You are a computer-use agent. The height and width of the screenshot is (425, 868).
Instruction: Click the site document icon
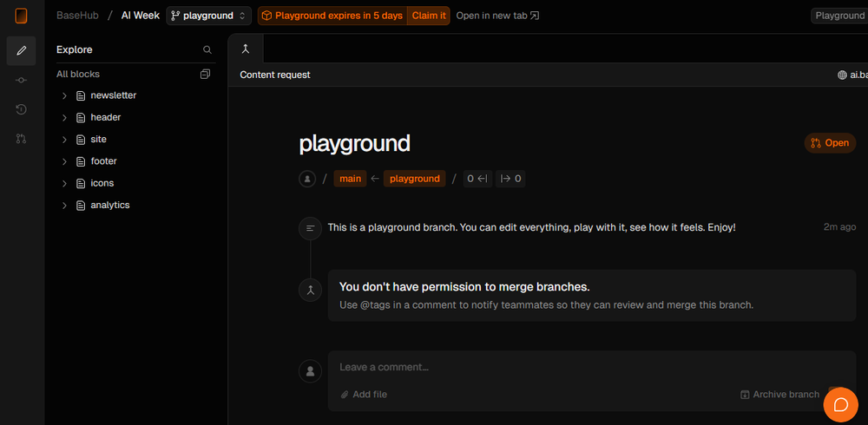81,140
